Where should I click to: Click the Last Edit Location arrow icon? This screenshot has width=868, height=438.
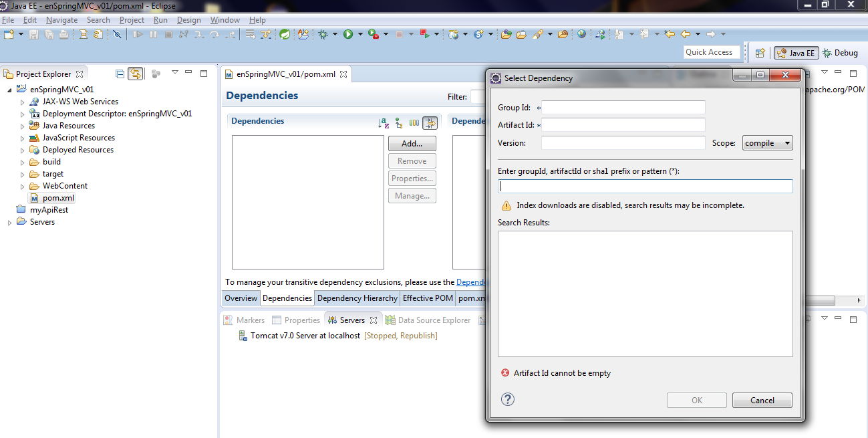pos(669,34)
